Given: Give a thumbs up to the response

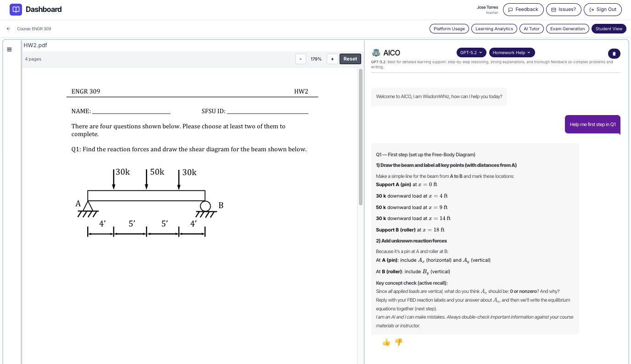Looking at the screenshot, I should click(386, 342).
